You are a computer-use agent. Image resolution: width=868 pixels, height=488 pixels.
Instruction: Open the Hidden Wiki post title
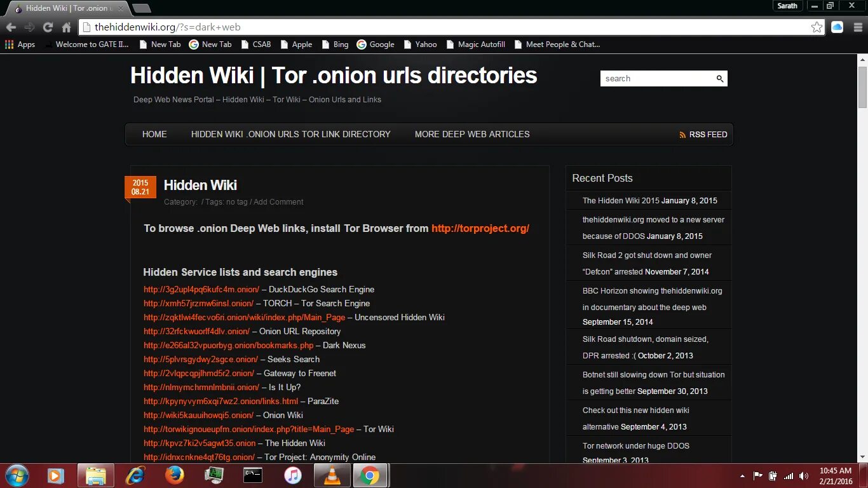pyautogui.click(x=200, y=186)
